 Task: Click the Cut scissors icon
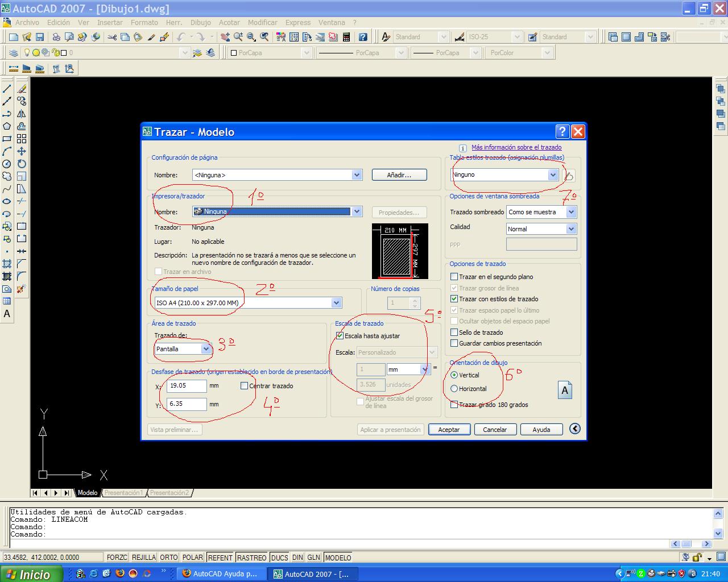coord(111,37)
